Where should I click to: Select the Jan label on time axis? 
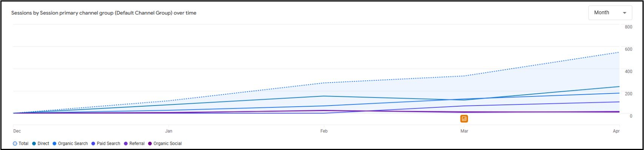(168, 131)
